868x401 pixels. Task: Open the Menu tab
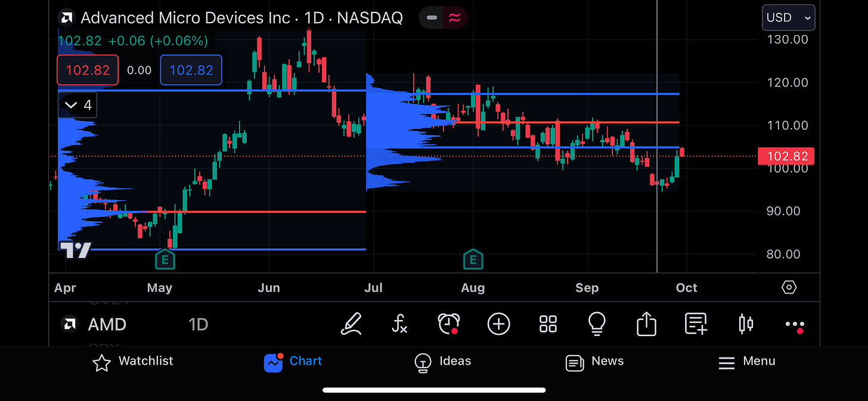click(x=746, y=362)
